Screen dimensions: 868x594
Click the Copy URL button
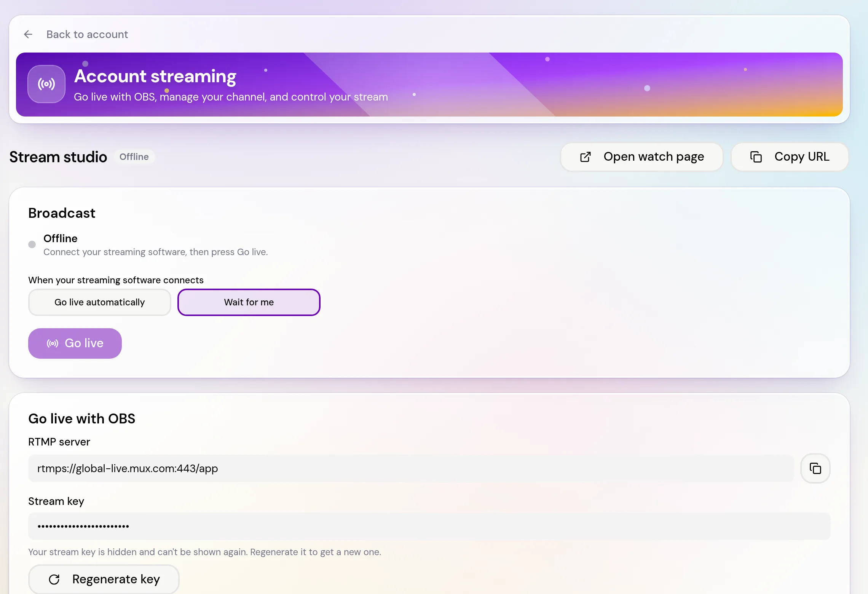(x=790, y=157)
